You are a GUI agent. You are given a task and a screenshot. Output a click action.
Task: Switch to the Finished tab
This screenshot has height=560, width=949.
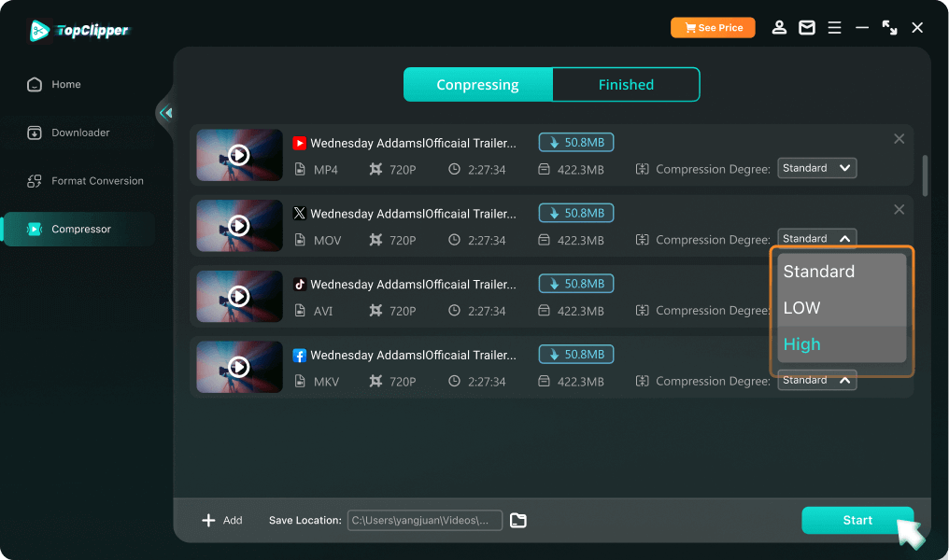626,85
